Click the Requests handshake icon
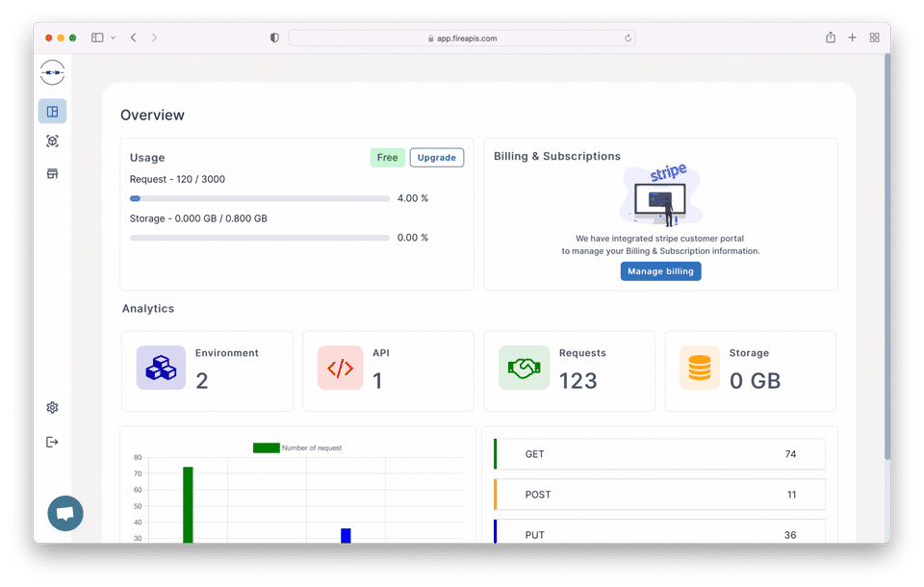 click(524, 368)
